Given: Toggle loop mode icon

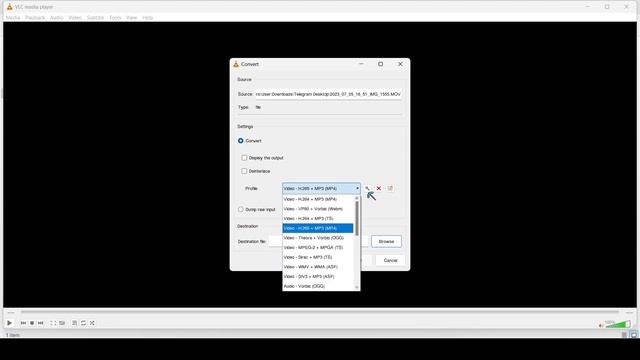Looking at the screenshot, I should point(83,323).
